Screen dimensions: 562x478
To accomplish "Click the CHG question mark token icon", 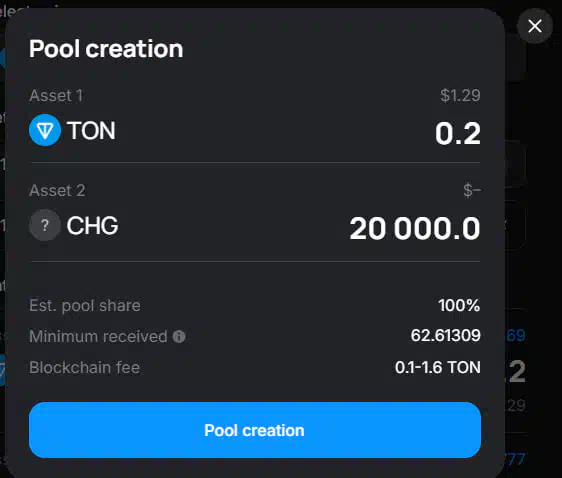I will [x=45, y=225].
